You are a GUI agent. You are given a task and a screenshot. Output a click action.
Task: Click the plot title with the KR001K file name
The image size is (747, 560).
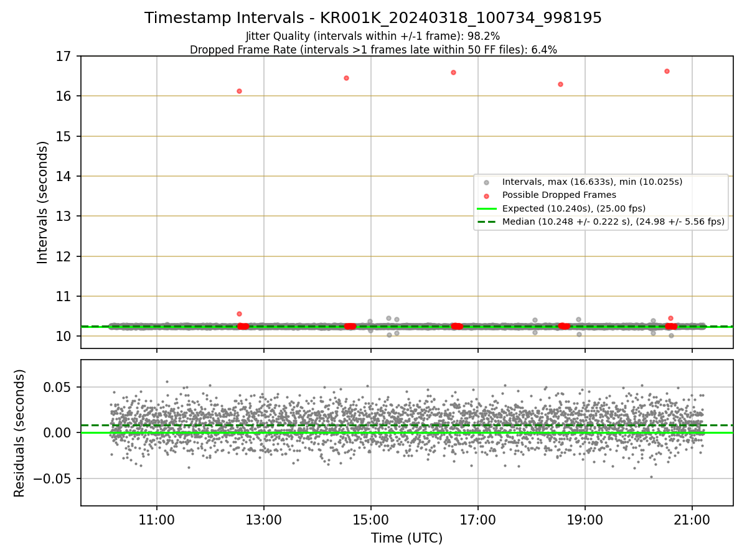click(x=373, y=18)
